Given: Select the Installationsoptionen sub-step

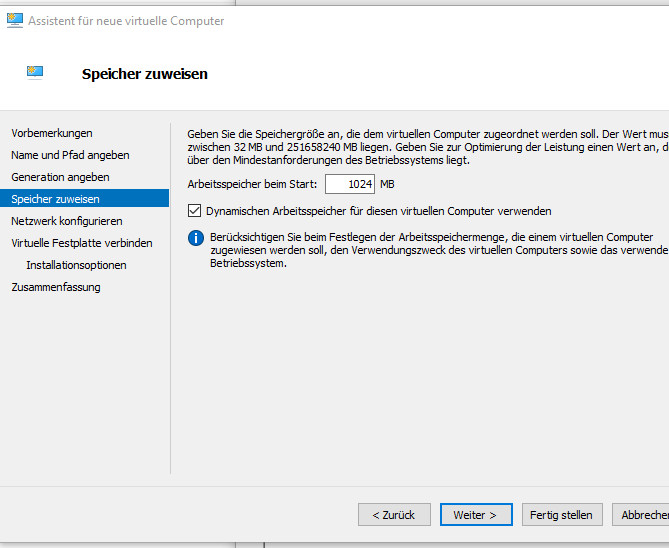Looking at the screenshot, I should 76,265.
